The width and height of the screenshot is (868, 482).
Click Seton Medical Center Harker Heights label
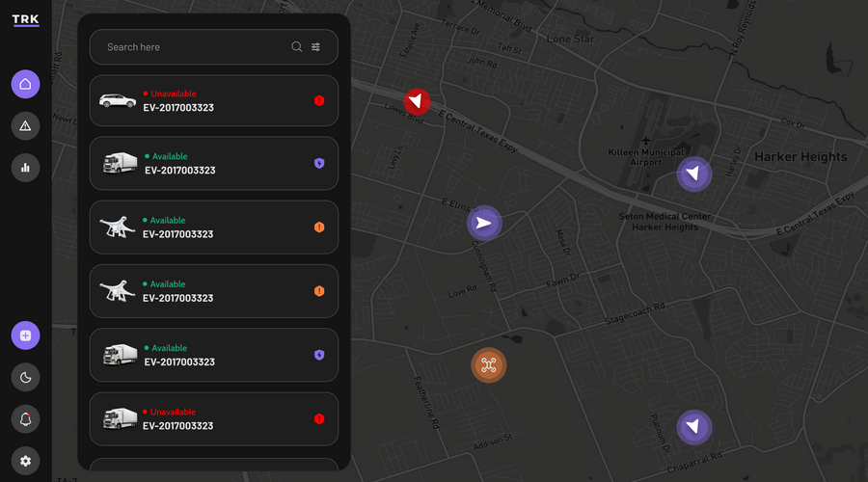pyautogui.click(x=665, y=222)
